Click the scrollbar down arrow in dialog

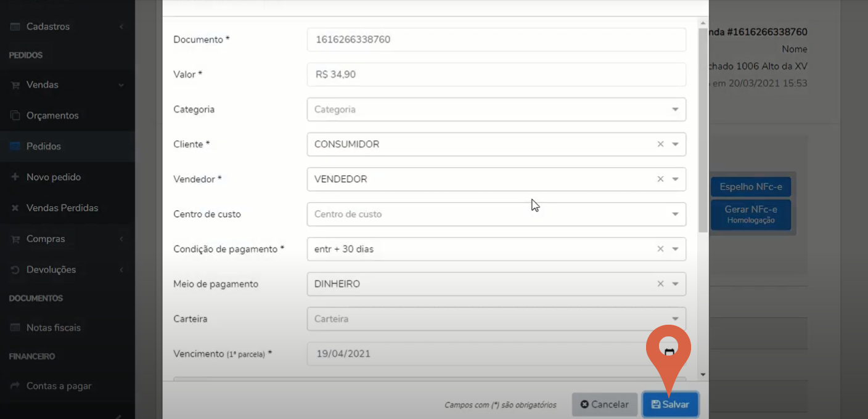pyautogui.click(x=703, y=374)
